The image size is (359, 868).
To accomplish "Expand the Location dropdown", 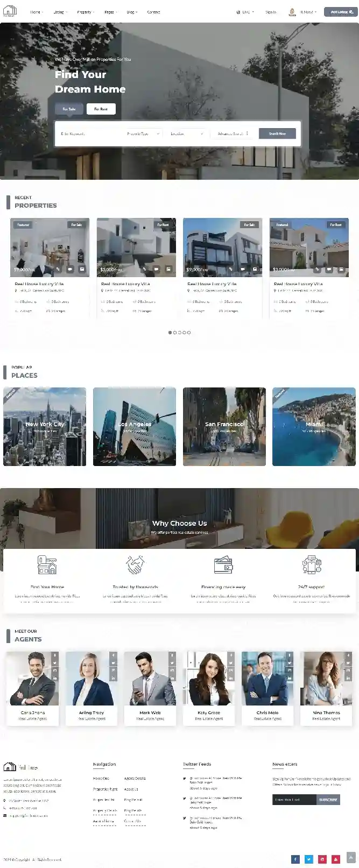I will (x=186, y=133).
